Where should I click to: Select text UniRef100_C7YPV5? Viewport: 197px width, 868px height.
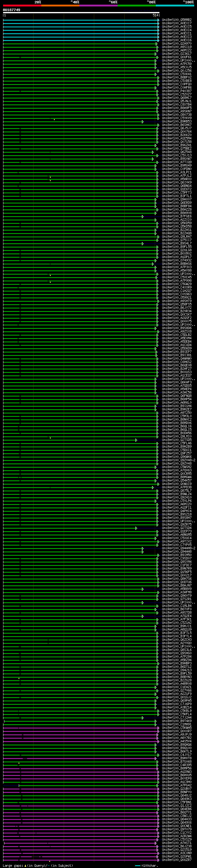coord(177,545)
